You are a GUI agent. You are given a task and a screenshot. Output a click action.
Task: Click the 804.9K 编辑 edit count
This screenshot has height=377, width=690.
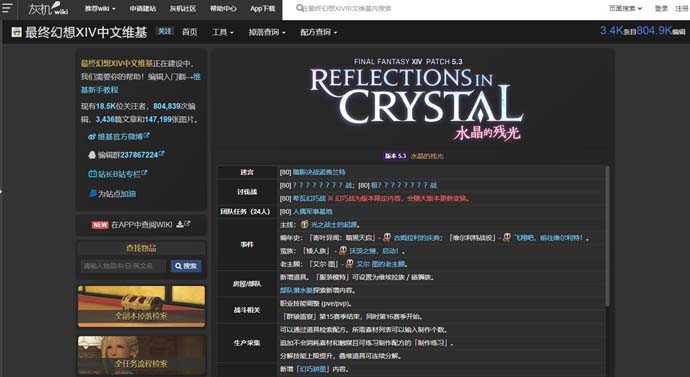coord(661,31)
